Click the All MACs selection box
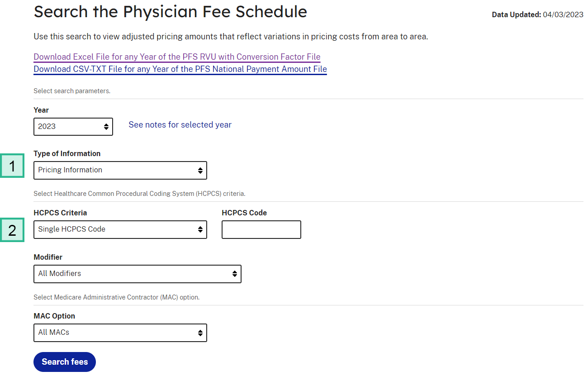Image resolution: width=588 pixels, height=376 pixels. [x=120, y=333]
